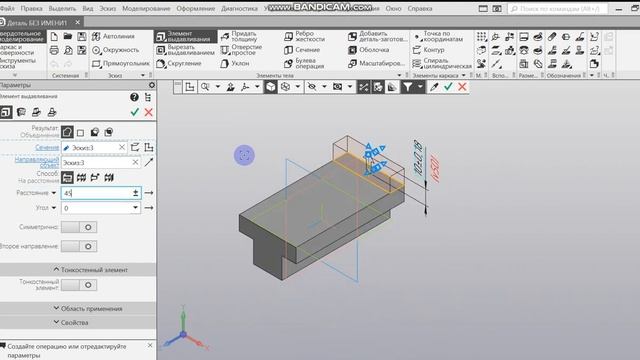Enable the Тонкостенный элемент switch

coord(79,284)
